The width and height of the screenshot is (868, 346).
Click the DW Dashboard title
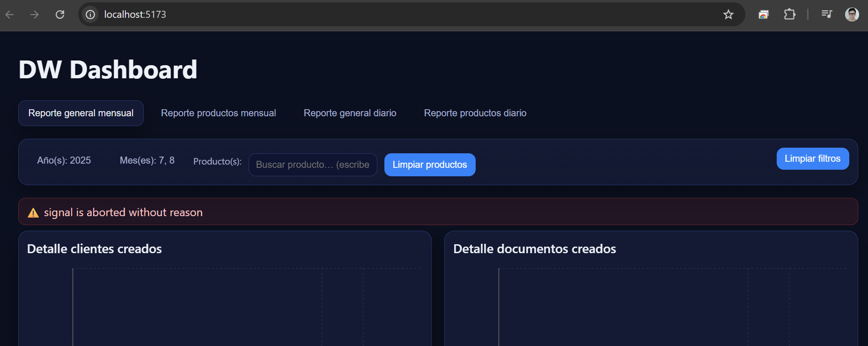click(108, 69)
